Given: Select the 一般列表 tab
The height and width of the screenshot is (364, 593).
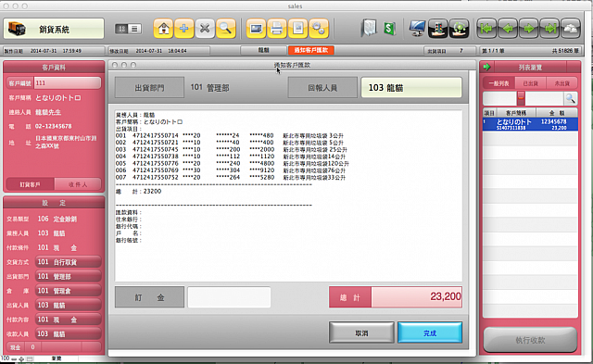Looking at the screenshot, I should coord(498,83).
